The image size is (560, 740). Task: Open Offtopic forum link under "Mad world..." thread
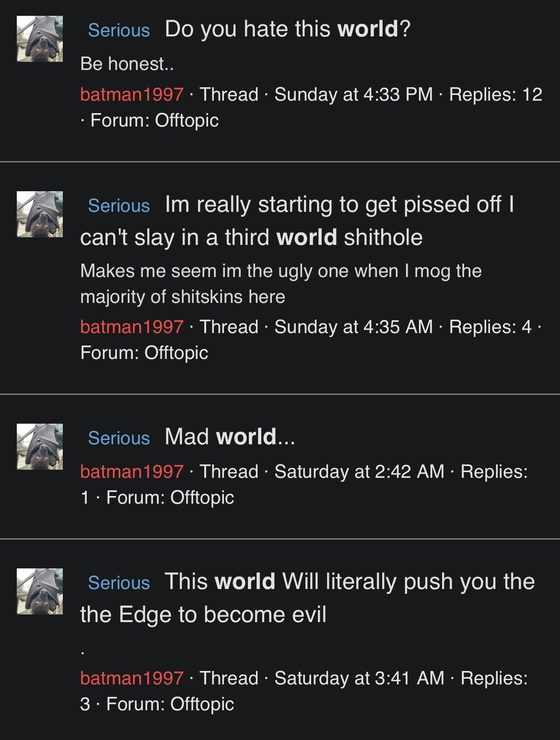point(202,497)
